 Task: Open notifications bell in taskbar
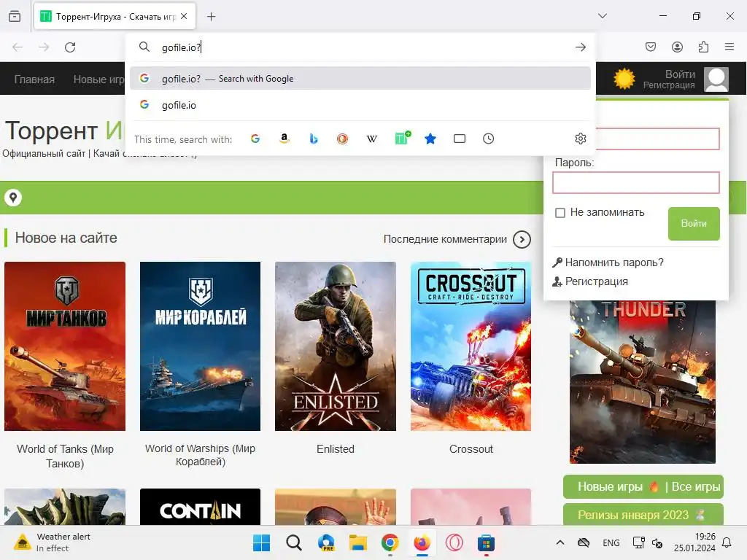coord(727,542)
